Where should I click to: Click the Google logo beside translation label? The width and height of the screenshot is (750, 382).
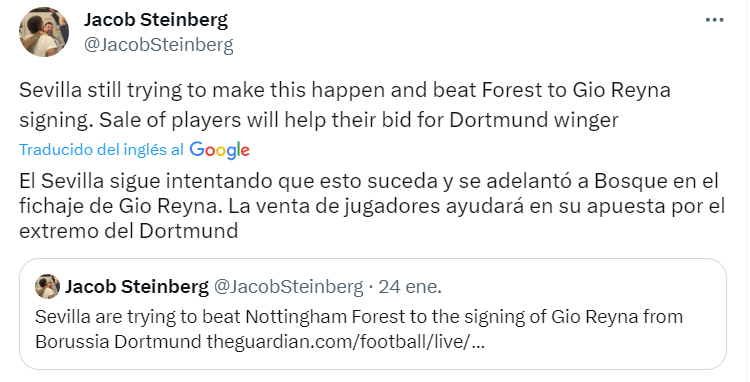point(220,150)
